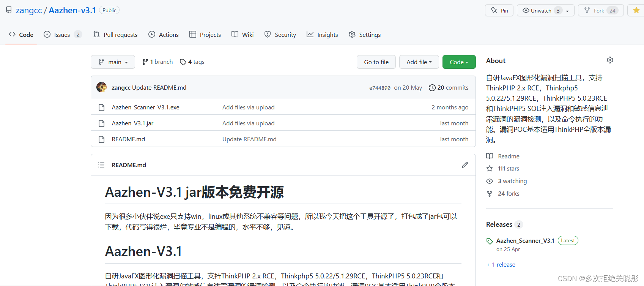Open the Issues tab
This screenshot has width=644, height=286.
click(63, 35)
